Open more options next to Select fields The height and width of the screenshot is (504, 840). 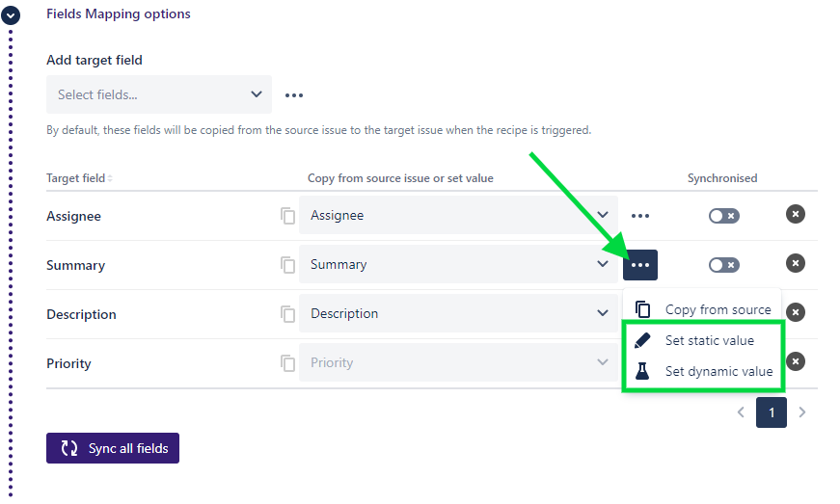tap(294, 95)
